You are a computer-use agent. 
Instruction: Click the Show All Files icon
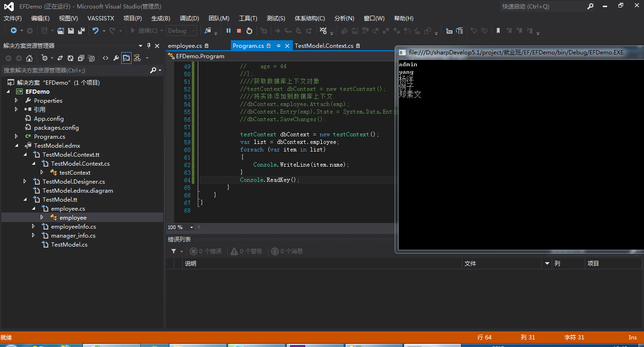click(x=92, y=58)
